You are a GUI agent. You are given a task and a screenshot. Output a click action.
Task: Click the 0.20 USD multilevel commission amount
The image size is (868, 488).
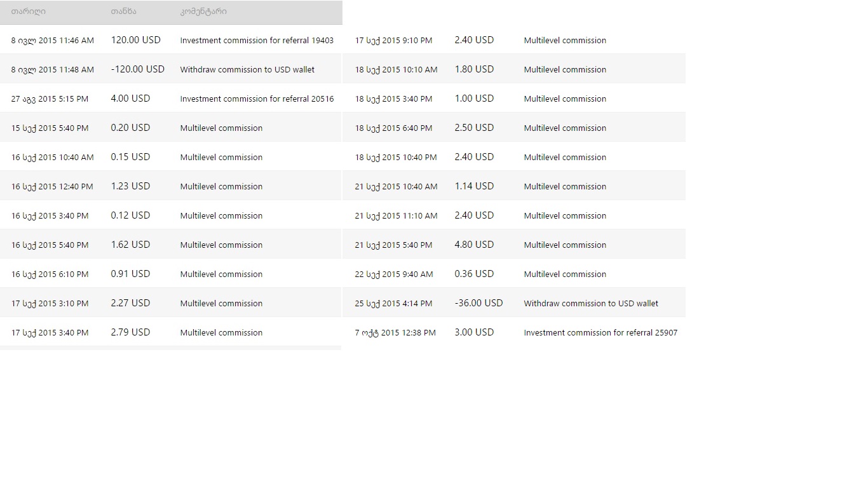[x=130, y=128]
